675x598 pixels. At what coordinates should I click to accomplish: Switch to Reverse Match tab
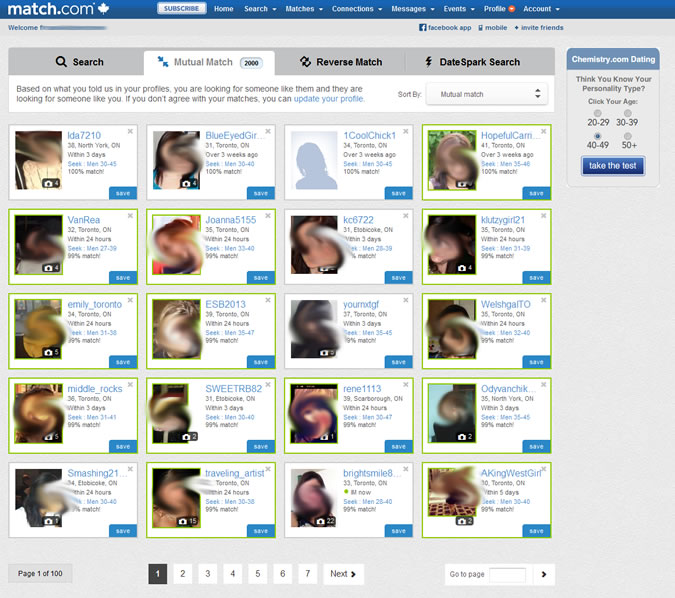click(x=340, y=62)
